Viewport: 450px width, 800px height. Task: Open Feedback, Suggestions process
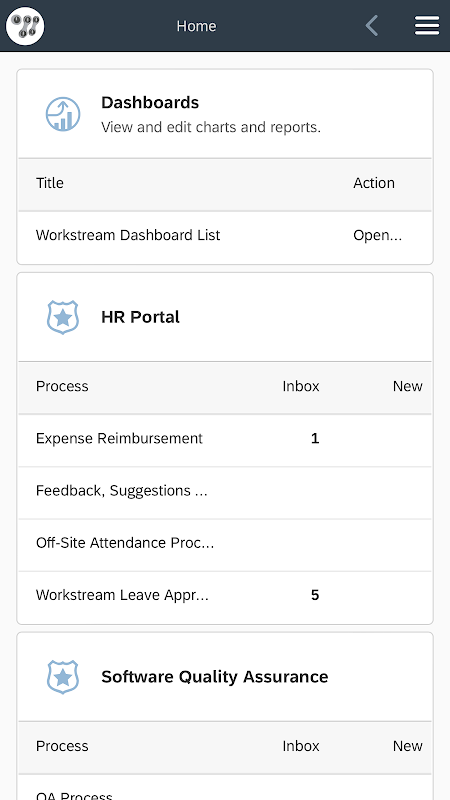coord(121,491)
